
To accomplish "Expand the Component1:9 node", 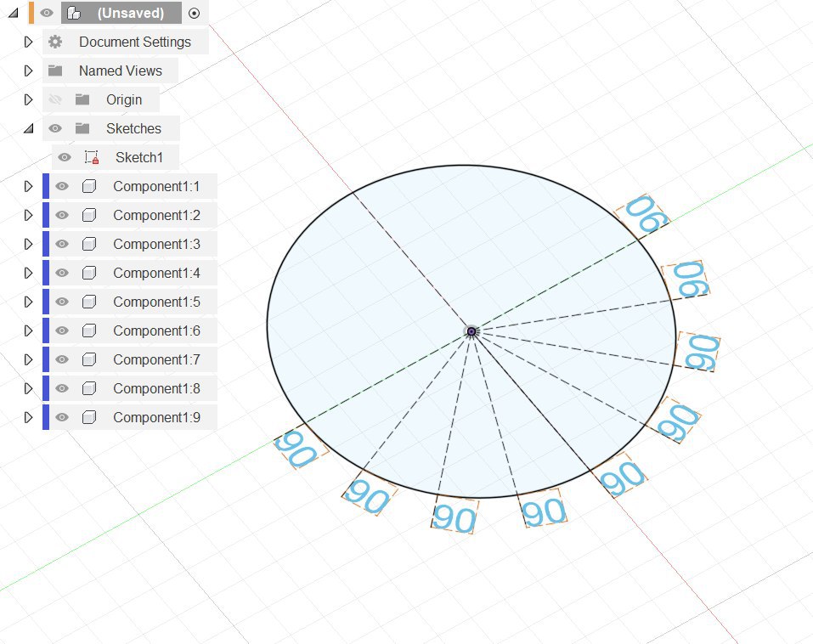I will 29,417.
